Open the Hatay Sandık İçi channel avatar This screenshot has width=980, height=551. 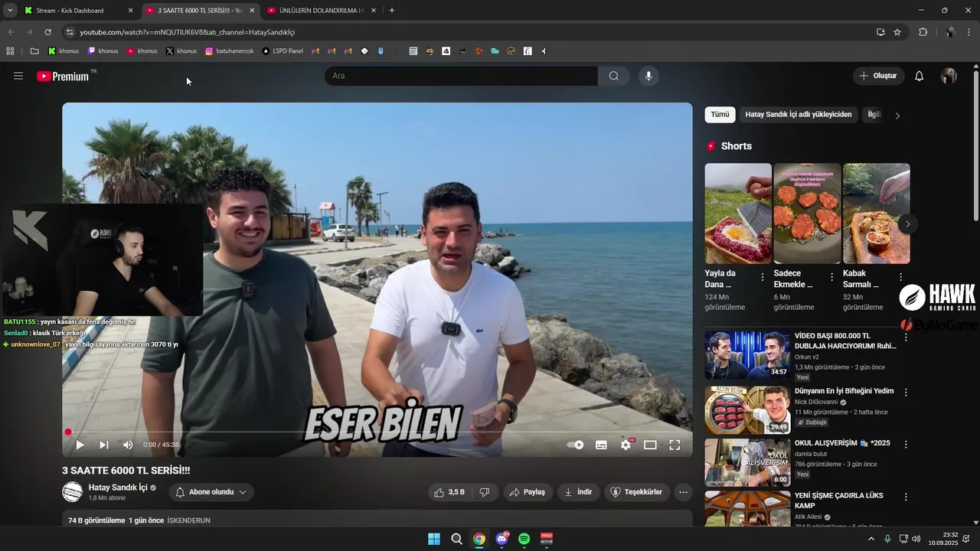[x=72, y=492]
